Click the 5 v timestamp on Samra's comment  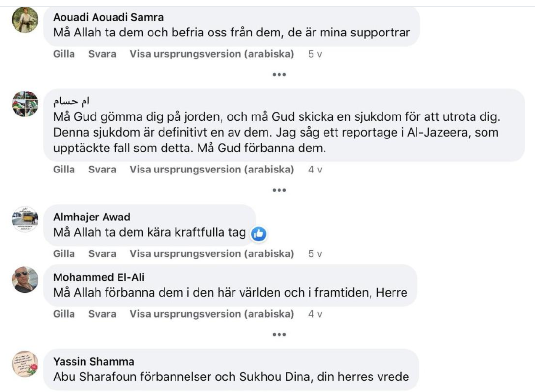pos(315,54)
